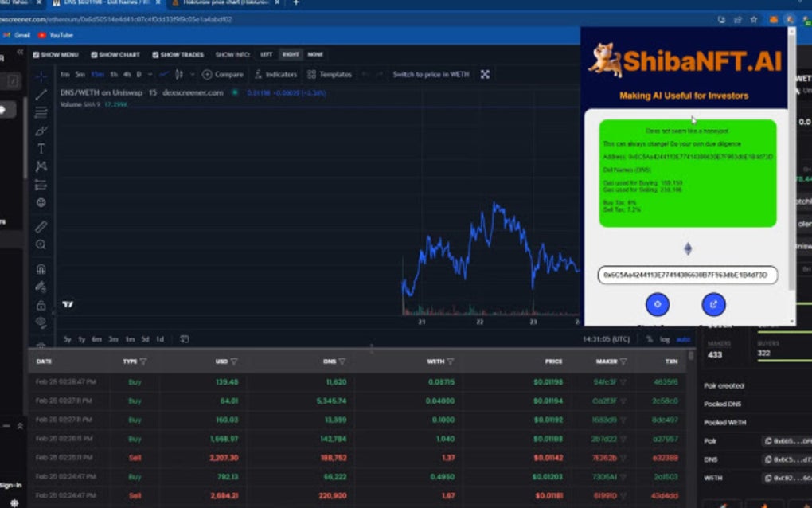This screenshot has height=508, width=812.
Task: Expand the timeframe interval dropdown arrow
Action: [x=150, y=75]
